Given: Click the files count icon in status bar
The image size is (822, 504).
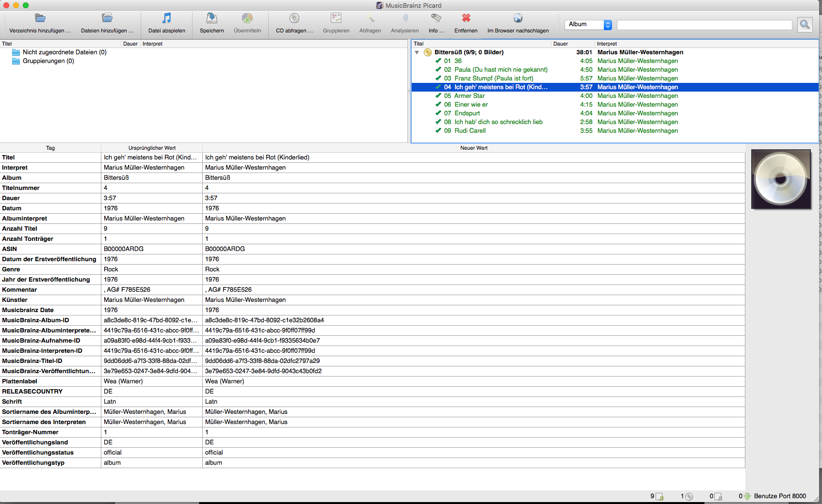Looking at the screenshot, I should 660,496.
